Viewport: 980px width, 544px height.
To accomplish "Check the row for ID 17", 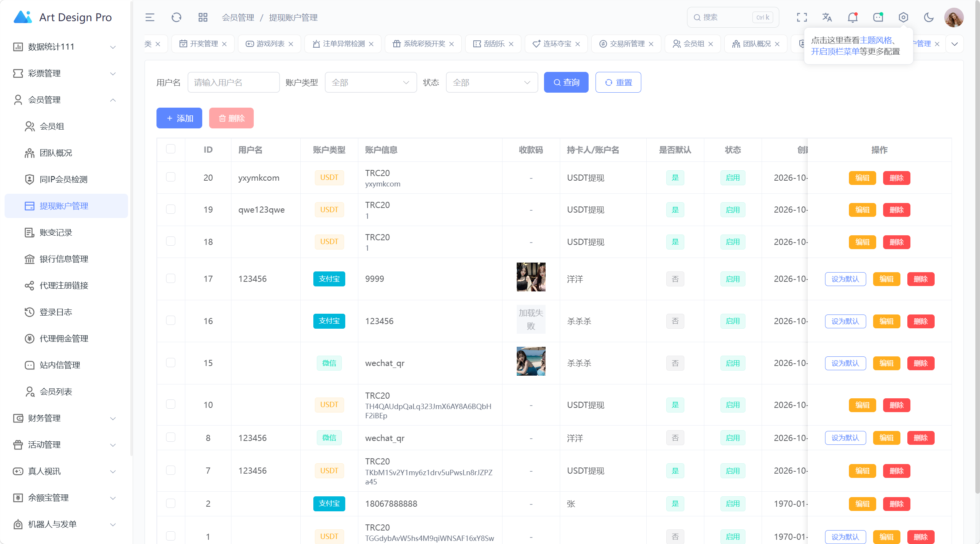I will (x=171, y=278).
